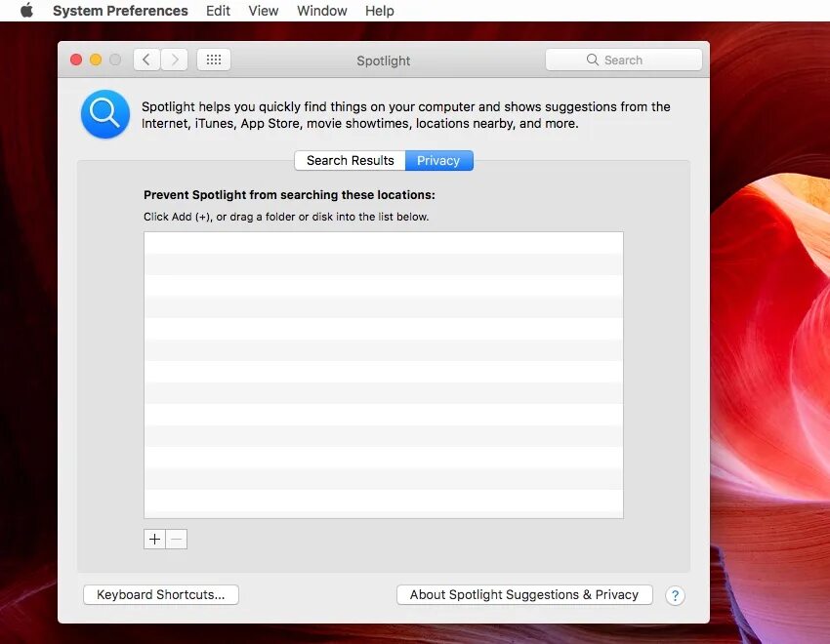
Task: Open help with the question mark button
Action: (675, 596)
